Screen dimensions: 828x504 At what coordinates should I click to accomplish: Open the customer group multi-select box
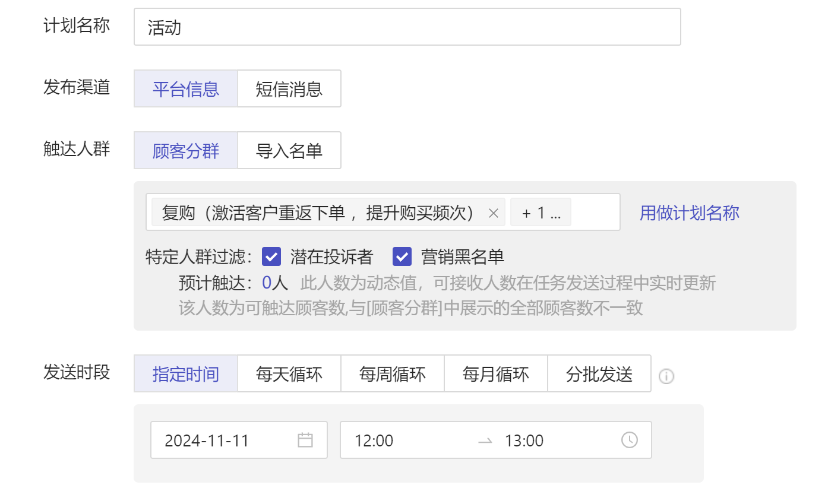pyautogui.click(x=383, y=212)
